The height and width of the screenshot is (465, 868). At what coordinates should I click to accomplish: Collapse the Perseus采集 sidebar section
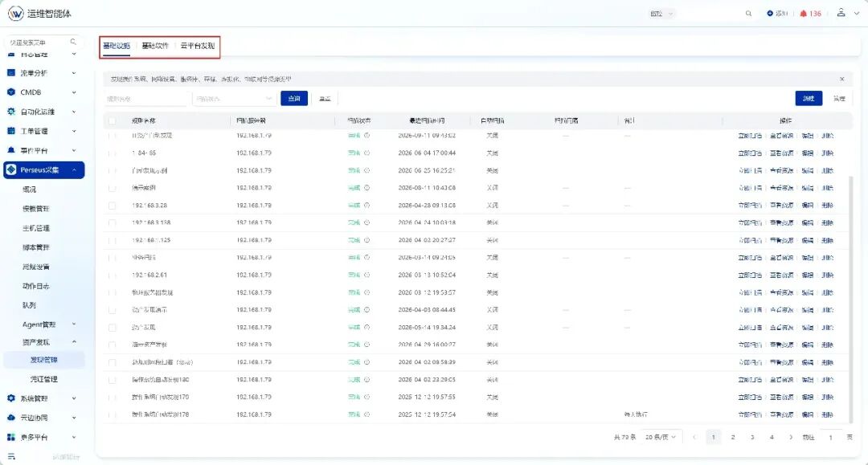pos(74,169)
